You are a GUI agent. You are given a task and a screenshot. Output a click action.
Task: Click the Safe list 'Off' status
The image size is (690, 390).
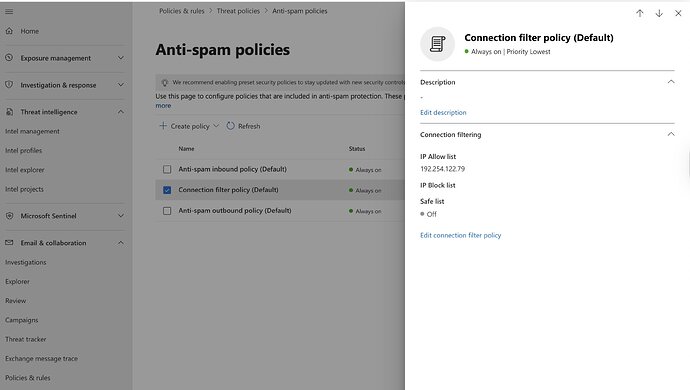[x=428, y=214]
